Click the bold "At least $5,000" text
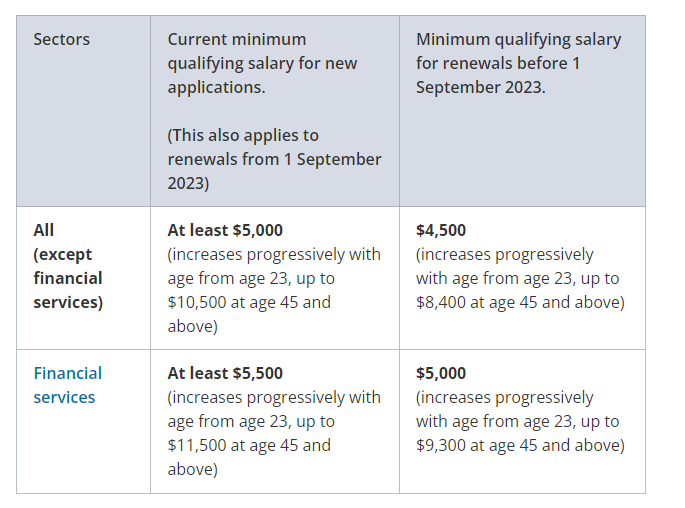Screen dimensions: 685x508 tap(225, 230)
